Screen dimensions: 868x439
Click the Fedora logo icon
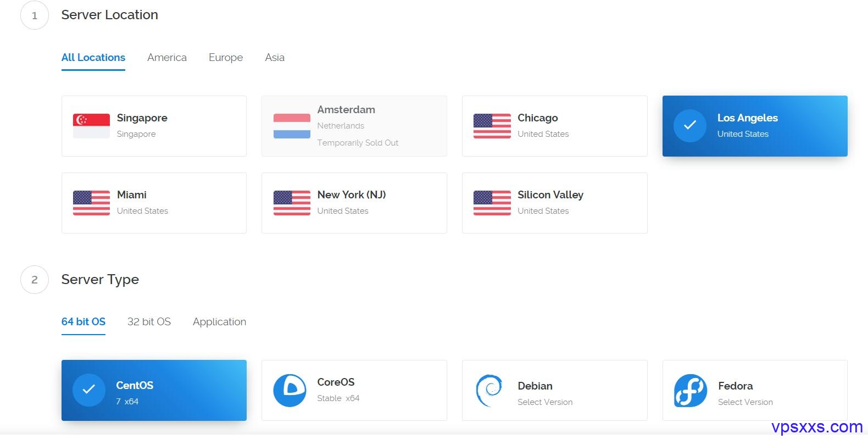tap(691, 390)
